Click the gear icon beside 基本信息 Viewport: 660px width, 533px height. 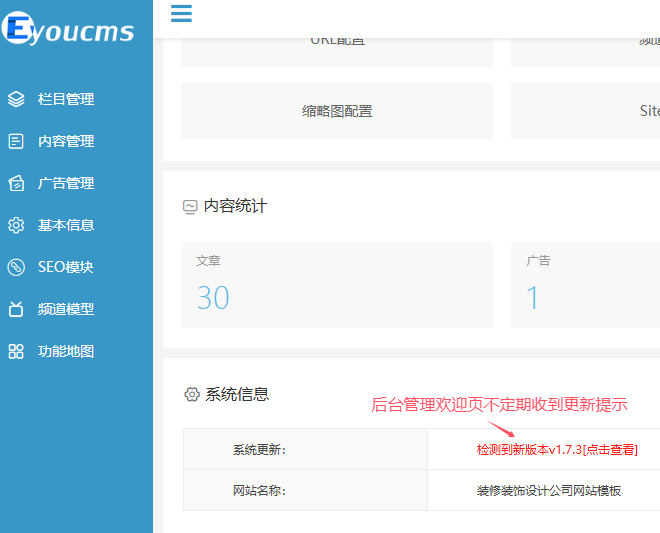click(x=16, y=225)
